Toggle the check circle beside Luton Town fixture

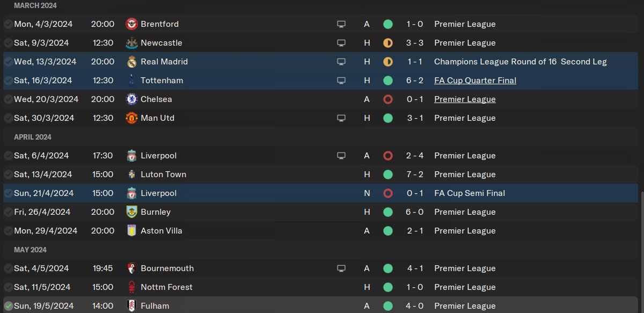8,174
